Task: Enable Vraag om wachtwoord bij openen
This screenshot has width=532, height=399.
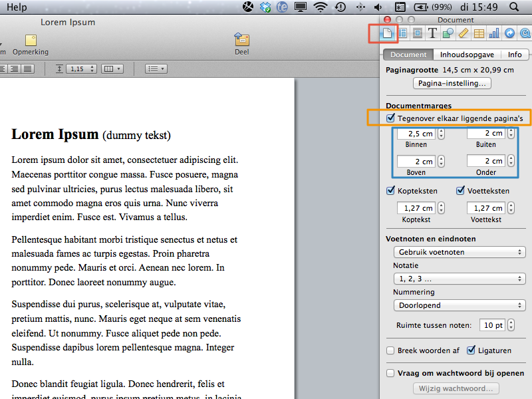Action: tap(390, 373)
